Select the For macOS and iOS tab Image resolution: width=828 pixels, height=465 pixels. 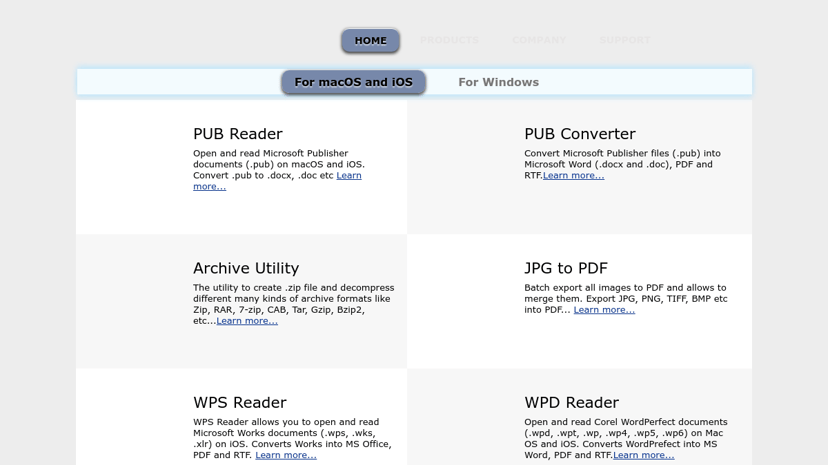click(x=353, y=82)
